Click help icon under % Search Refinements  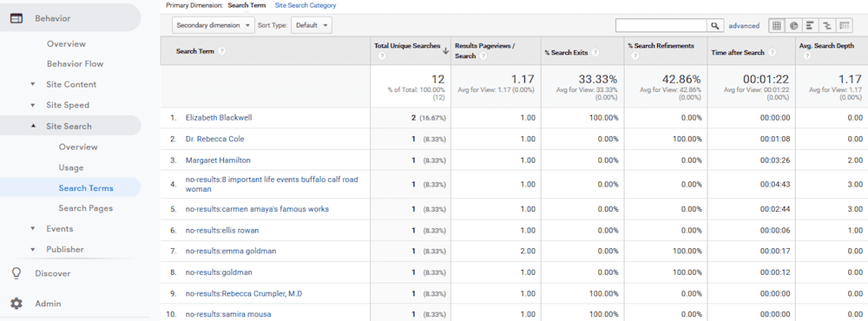pyautogui.click(x=635, y=56)
